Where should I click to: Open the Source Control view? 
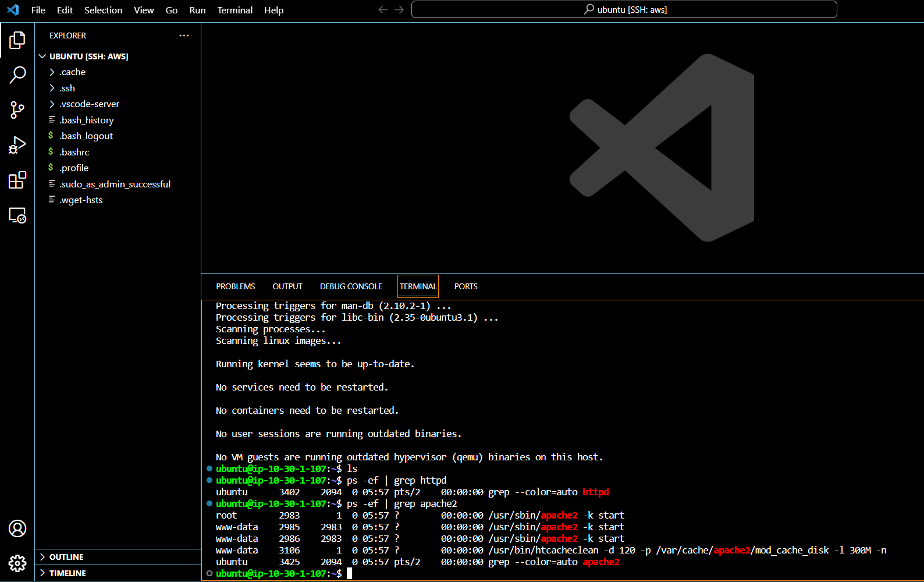[17, 110]
